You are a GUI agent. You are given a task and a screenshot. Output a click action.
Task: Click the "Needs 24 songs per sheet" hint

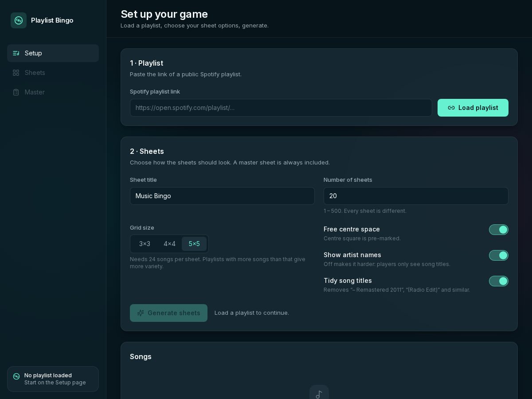[218, 263]
